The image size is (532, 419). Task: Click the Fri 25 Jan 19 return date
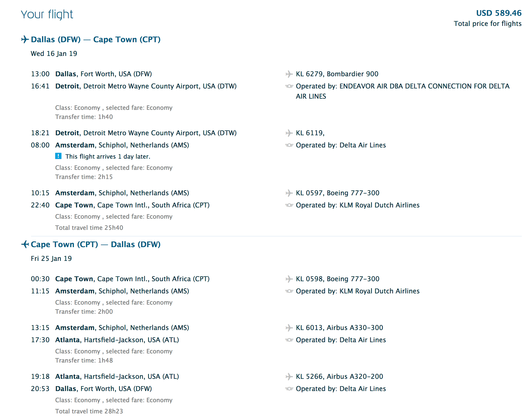tap(51, 259)
